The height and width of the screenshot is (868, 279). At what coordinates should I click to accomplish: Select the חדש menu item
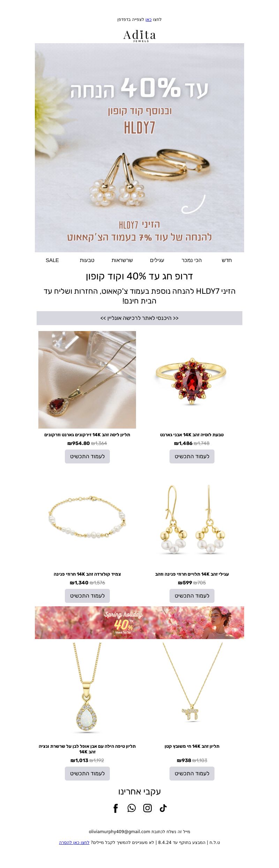pos(227,260)
